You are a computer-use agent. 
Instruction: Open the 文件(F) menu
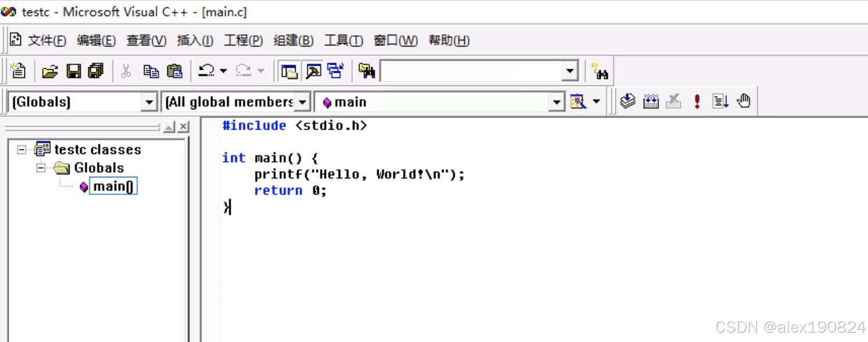click(47, 40)
